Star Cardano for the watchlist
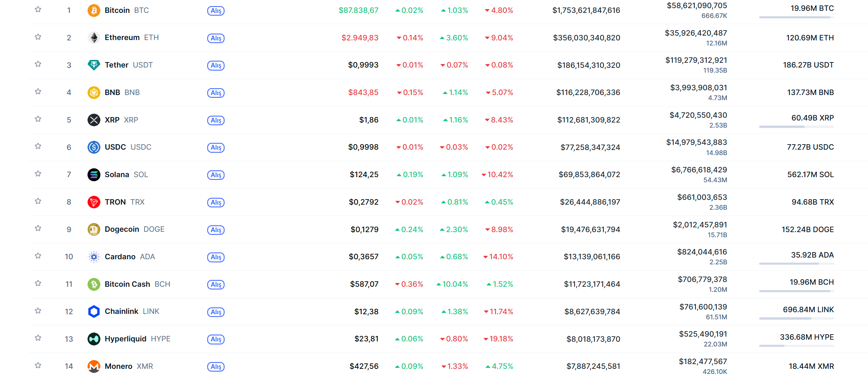This screenshot has width=868, height=377. point(38,256)
